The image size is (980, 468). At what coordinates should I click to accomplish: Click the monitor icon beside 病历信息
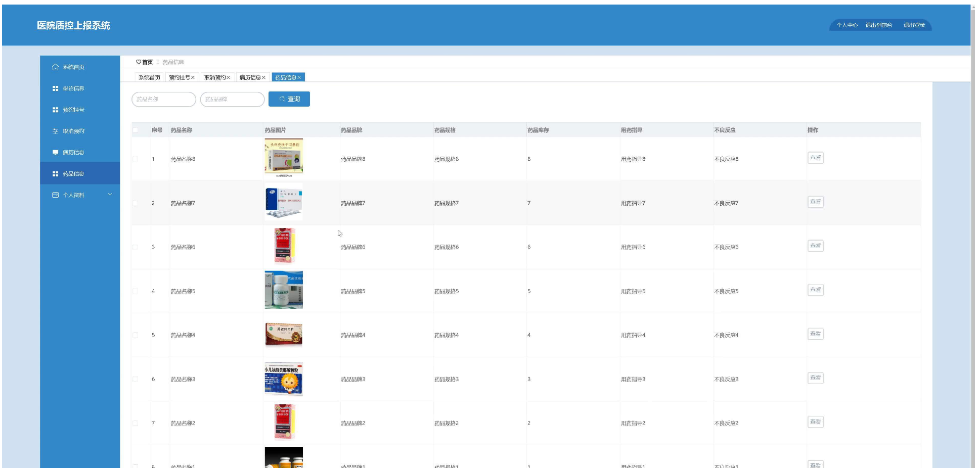pos(56,152)
